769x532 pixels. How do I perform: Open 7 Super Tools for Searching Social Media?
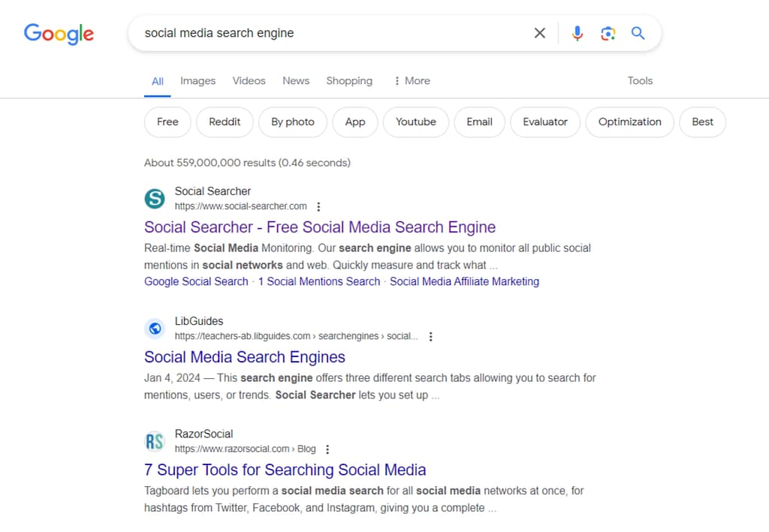285,470
